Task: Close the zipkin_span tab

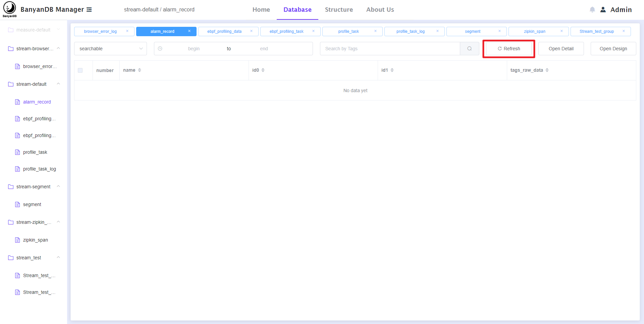Action: (562, 31)
